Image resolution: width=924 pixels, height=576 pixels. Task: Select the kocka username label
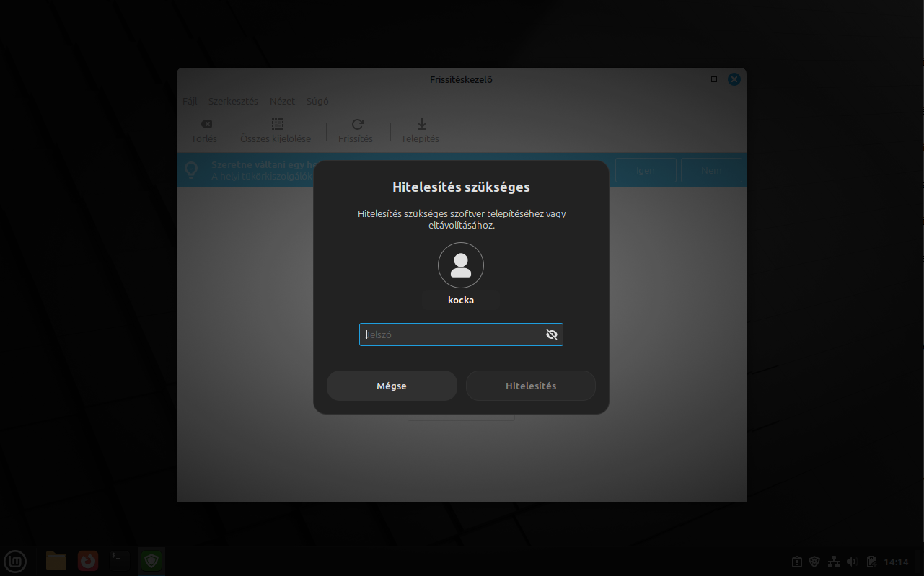pyautogui.click(x=461, y=300)
